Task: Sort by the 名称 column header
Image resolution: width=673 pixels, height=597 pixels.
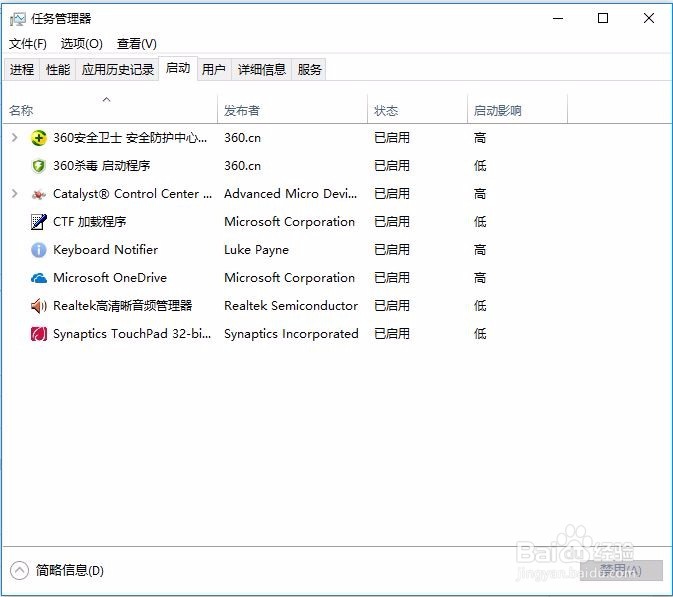Action: point(111,109)
